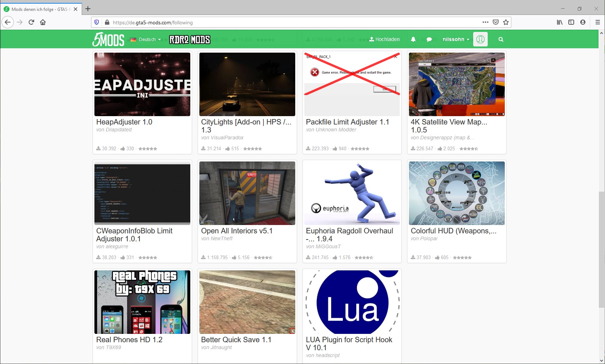Click the user avatar profile icon

pyautogui.click(x=480, y=39)
